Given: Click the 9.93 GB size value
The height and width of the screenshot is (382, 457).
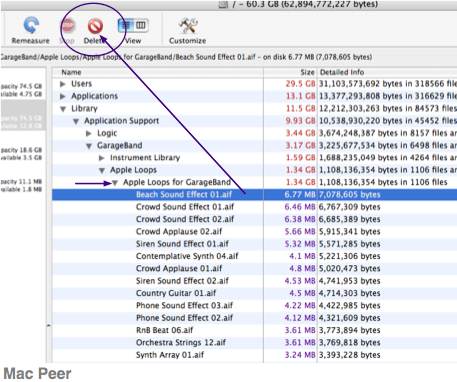Looking at the screenshot, I should (x=300, y=121).
